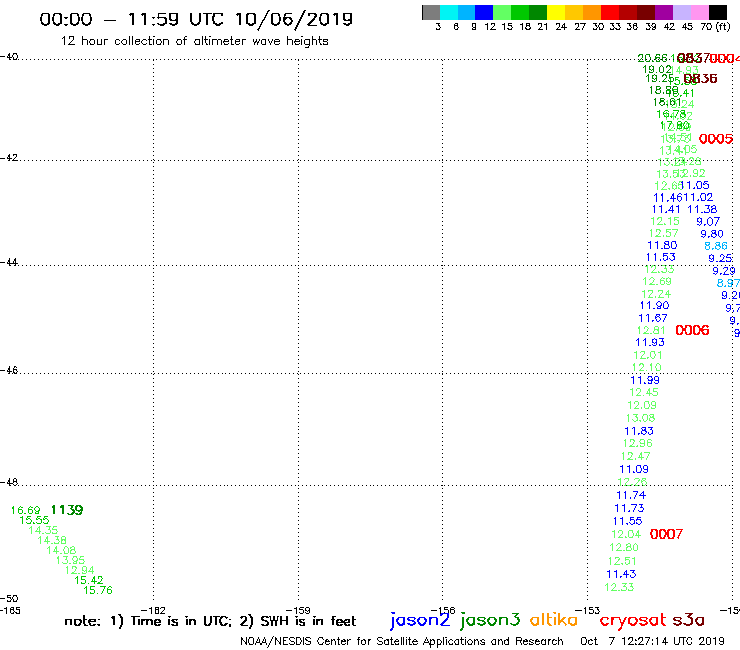The image size is (740, 650).
Task: Click wave height value 11.38
Action: 702,209
